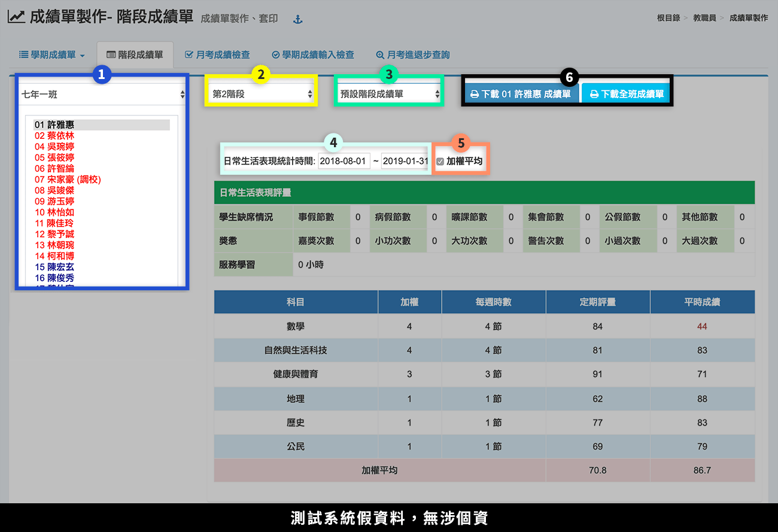This screenshot has height=532, width=778.
Task: Open the 月考進退步查詢 tab
Action: click(x=418, y=55)
